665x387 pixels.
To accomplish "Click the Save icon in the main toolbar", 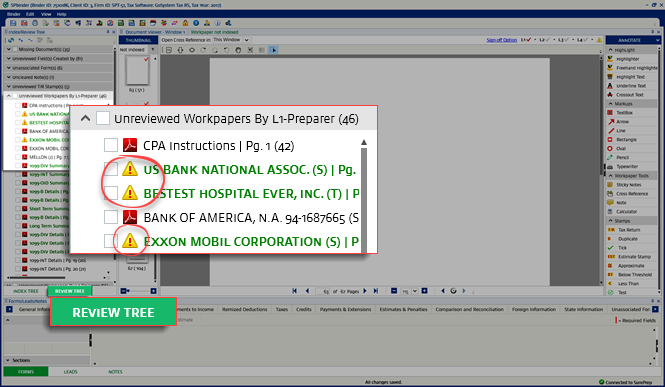I will click(13, 23).
